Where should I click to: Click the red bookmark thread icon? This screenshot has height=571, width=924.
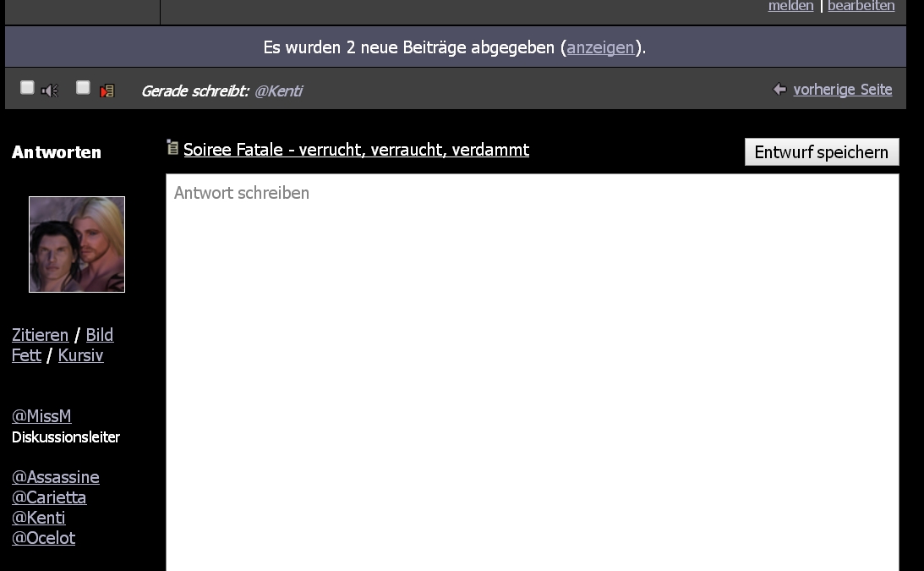click(107, 91)
